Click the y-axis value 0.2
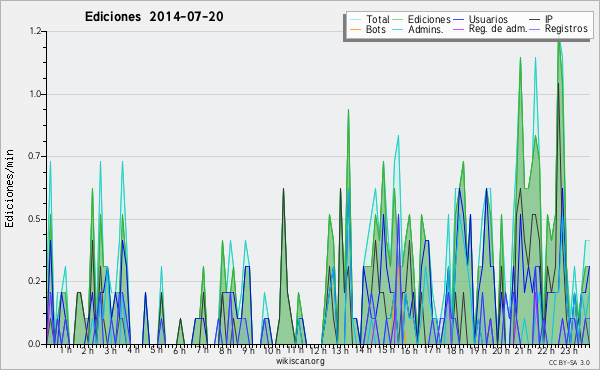Image resolution: width=600 pixels, height=370 pixels. coord(35,281)
